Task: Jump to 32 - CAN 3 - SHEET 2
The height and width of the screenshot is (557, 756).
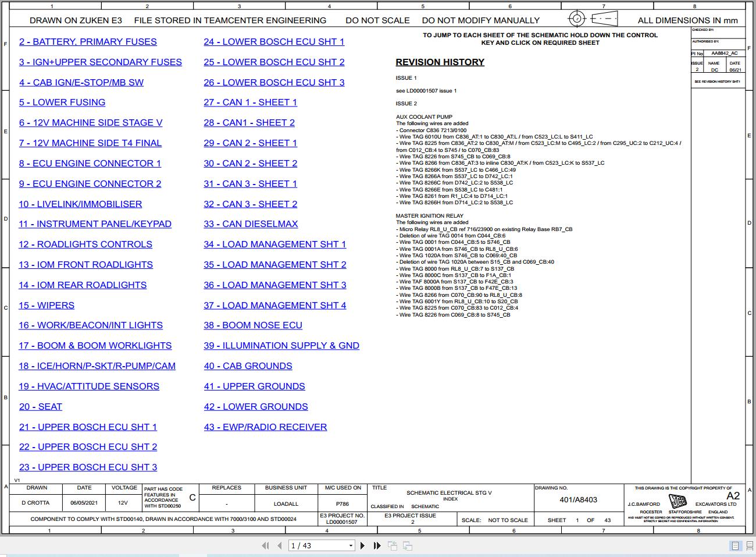Action: click(x=251, y=204)
